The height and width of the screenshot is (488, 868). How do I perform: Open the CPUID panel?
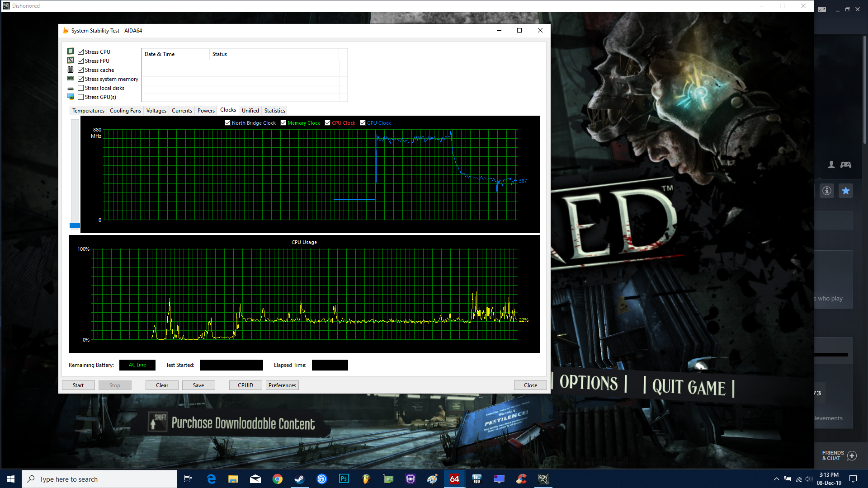[245, 385]
